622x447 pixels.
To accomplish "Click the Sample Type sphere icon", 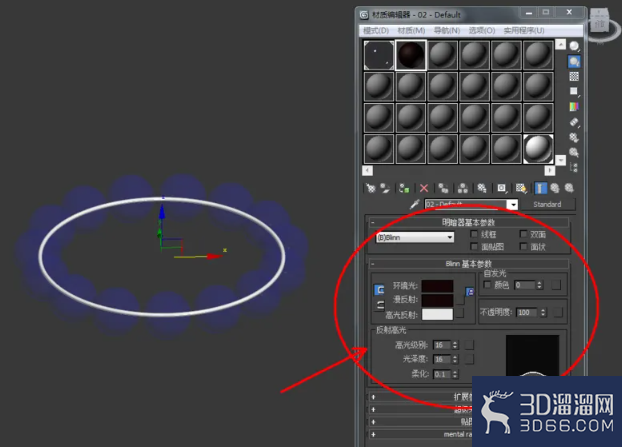I will pyautogui.click(x=574, y=46).
